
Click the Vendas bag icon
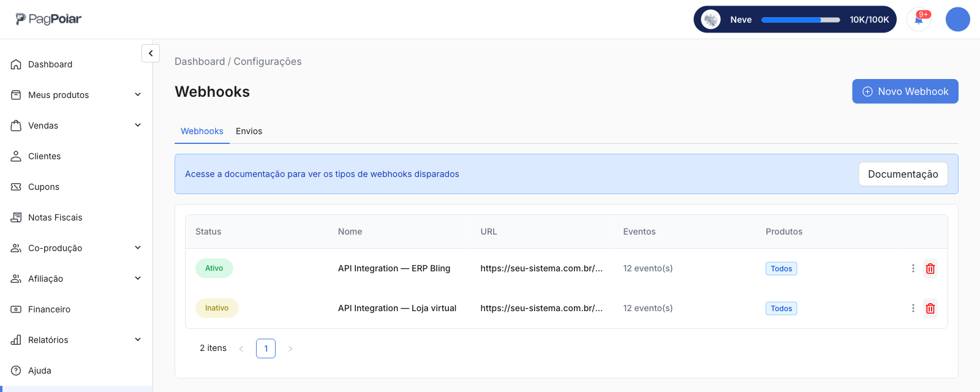[16, 126]
